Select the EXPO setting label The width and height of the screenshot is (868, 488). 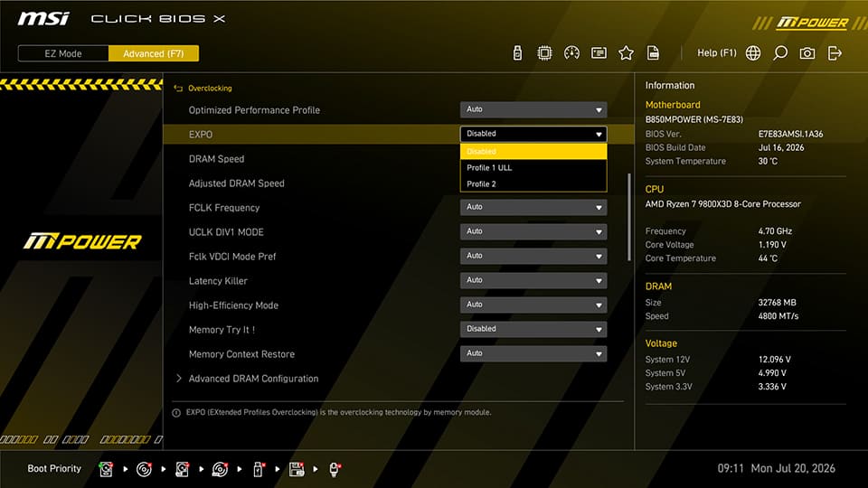tap(201, 135)
